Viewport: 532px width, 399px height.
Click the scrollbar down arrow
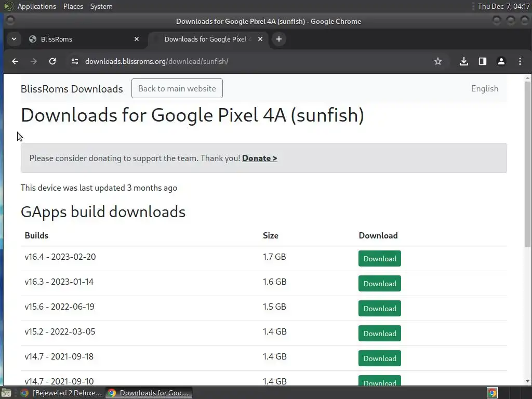click(527, 381)
